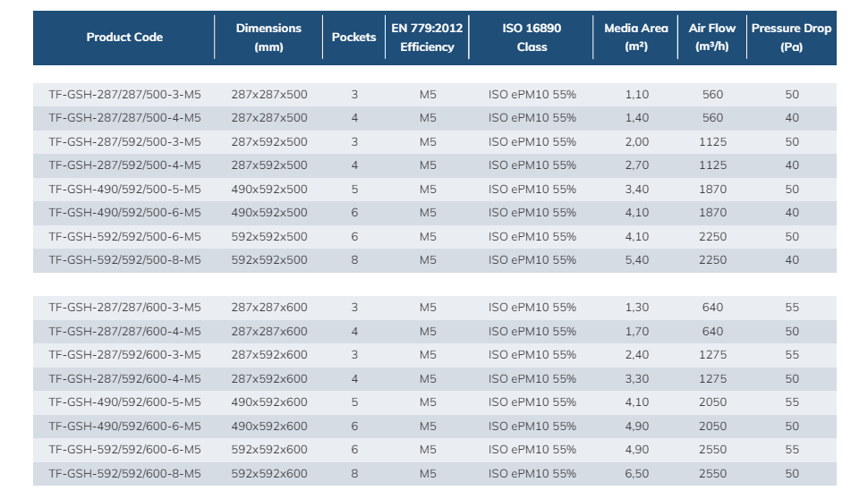The image size is (868, 499).
Task: Select the Pockets column header
Action: 353,38
